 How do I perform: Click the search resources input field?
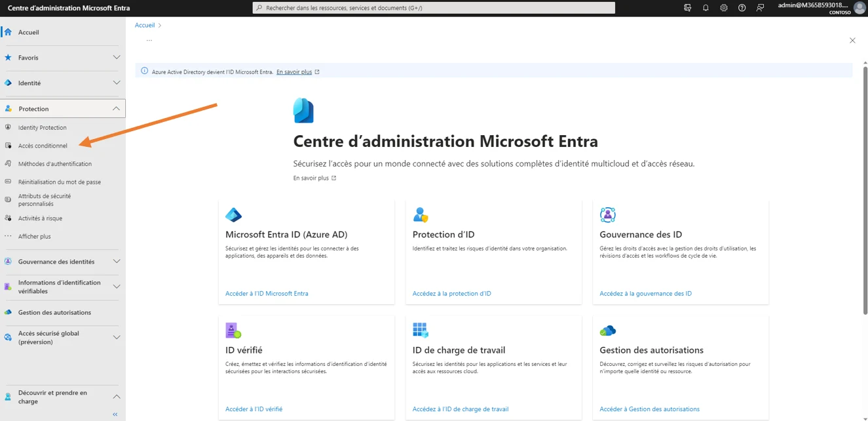(x=434, y=8)
